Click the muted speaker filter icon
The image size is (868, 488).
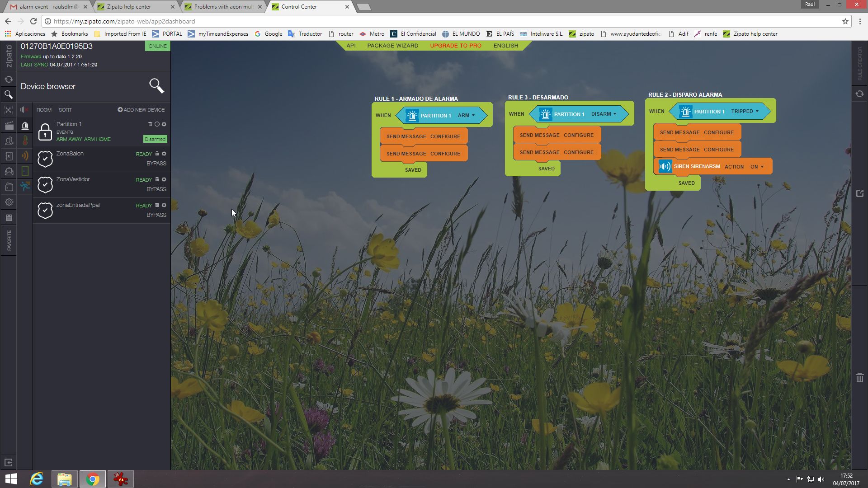pyautogui.click(x=24, y=110)
